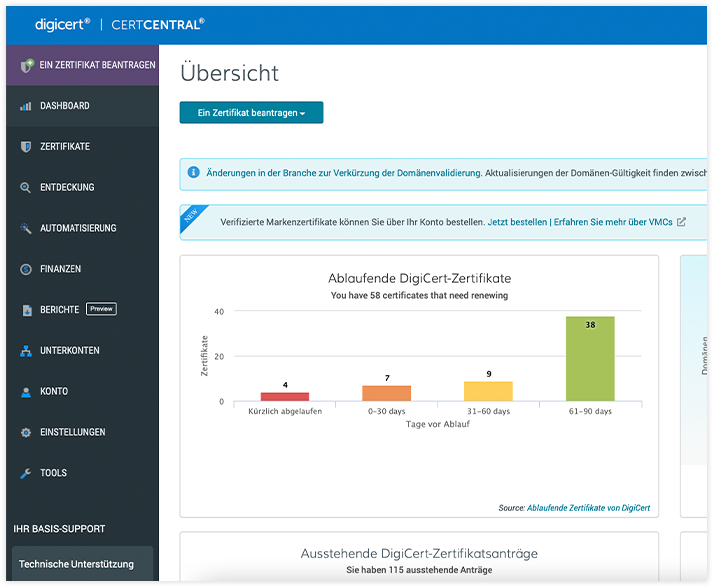Click the red 'Kürzlich abgelaufen' bar
Screen dimensions: 713x587
pyautogui.click(x=285, y=396)
